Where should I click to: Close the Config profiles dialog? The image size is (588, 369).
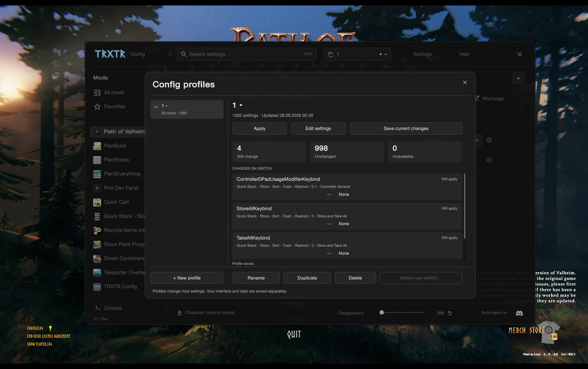pos(465,82)
